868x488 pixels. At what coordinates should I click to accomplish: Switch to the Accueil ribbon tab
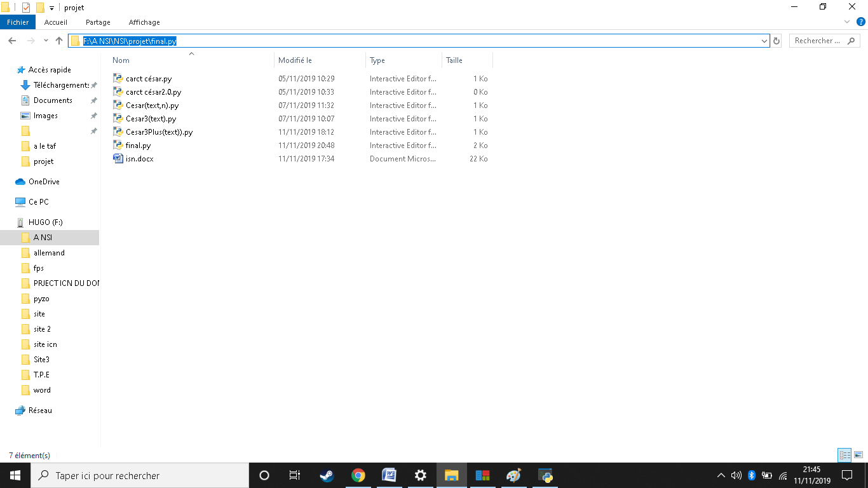tap(56, 22)
